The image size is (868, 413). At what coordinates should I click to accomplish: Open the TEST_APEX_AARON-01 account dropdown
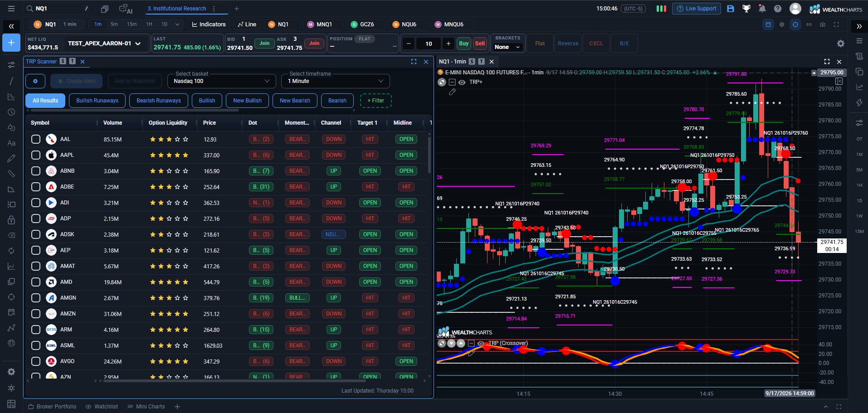104,44
